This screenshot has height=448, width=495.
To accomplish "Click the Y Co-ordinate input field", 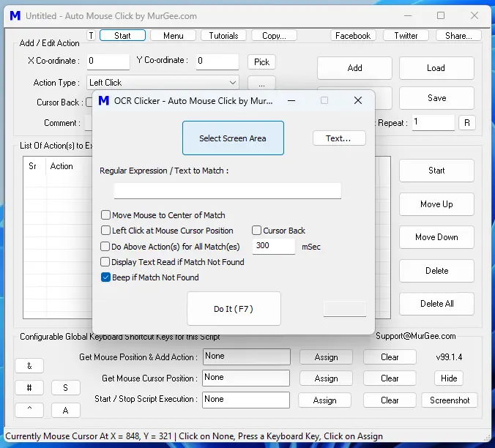I will point(217,61).
